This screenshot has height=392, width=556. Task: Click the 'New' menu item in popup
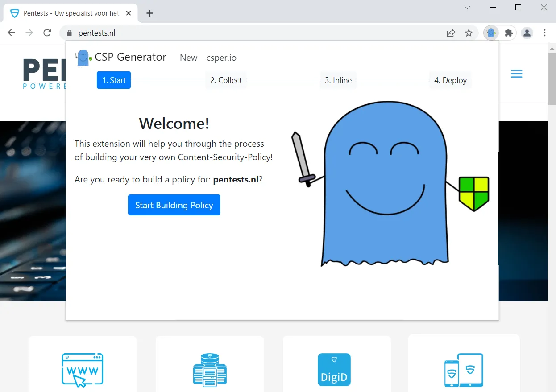coord(188,58)
